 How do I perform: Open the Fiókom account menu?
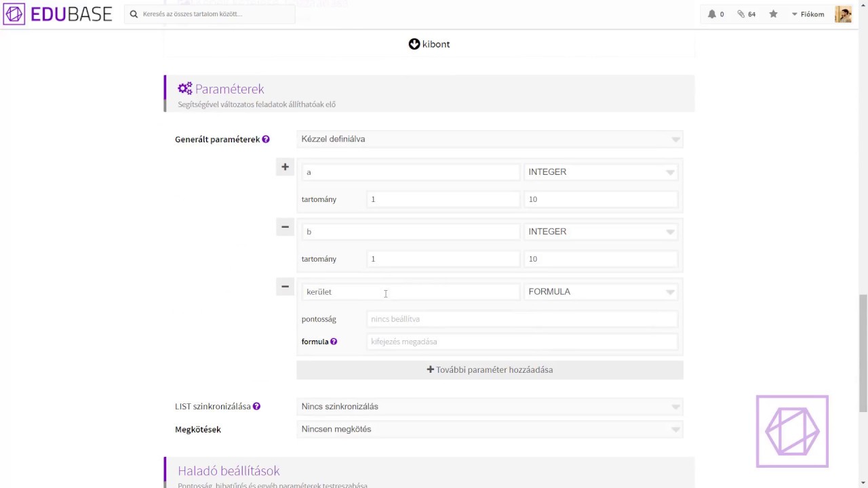click(808, 14)
